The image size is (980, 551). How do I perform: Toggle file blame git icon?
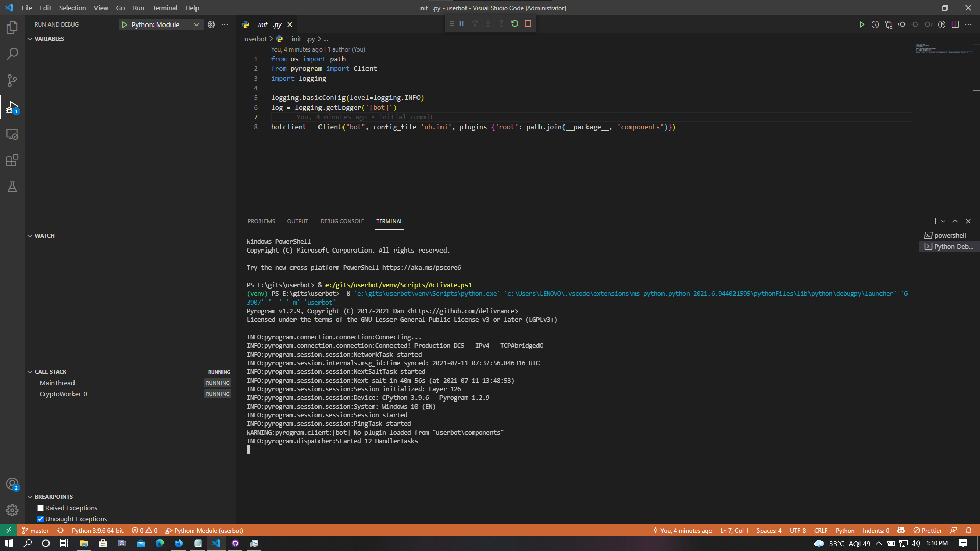(942, 24)
